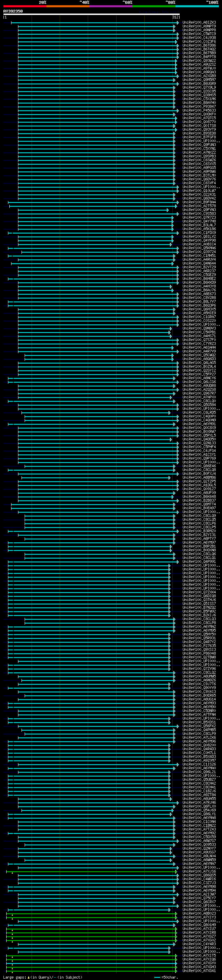222x980 pixels.
Task: Select the UniRef100_O22431 label
Action: tap(199, 194)
